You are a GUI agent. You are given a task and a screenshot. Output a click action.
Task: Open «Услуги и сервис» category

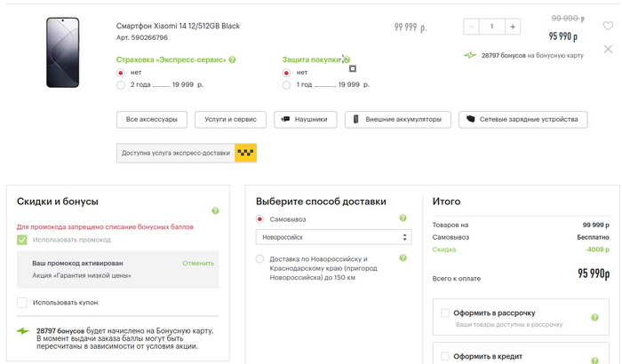[230, 119]
